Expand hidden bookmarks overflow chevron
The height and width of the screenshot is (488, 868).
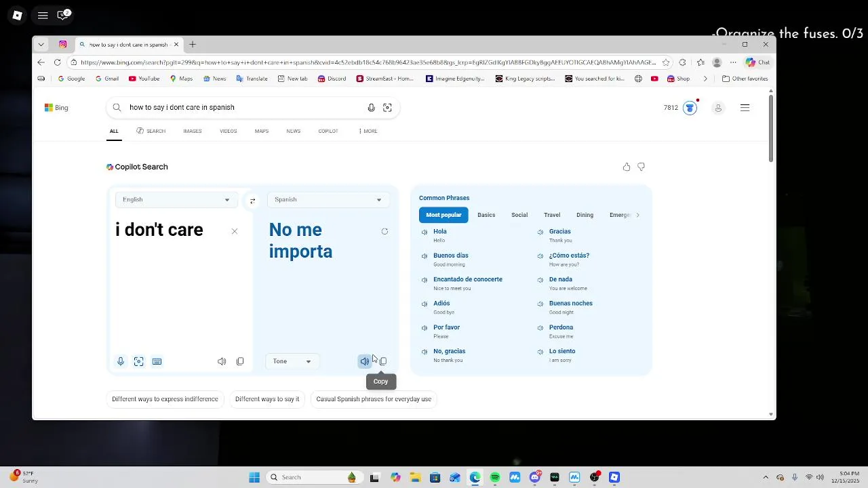pos(705,79)
